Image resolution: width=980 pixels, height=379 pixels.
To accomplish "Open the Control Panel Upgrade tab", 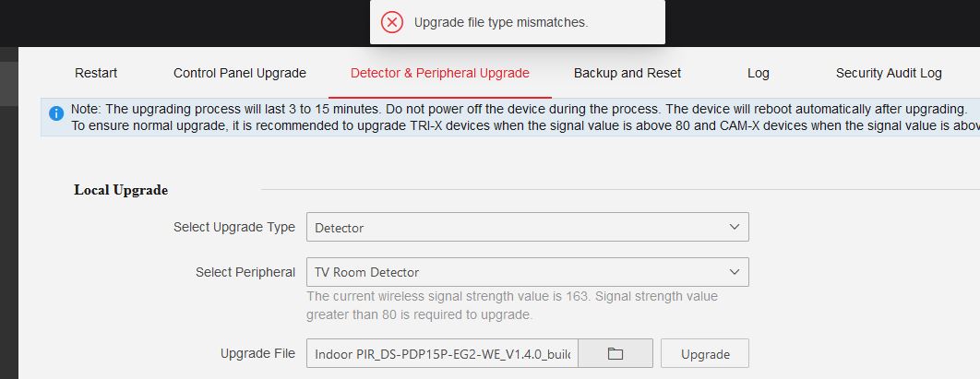I will pyautogui.click(x=240, y=73).
